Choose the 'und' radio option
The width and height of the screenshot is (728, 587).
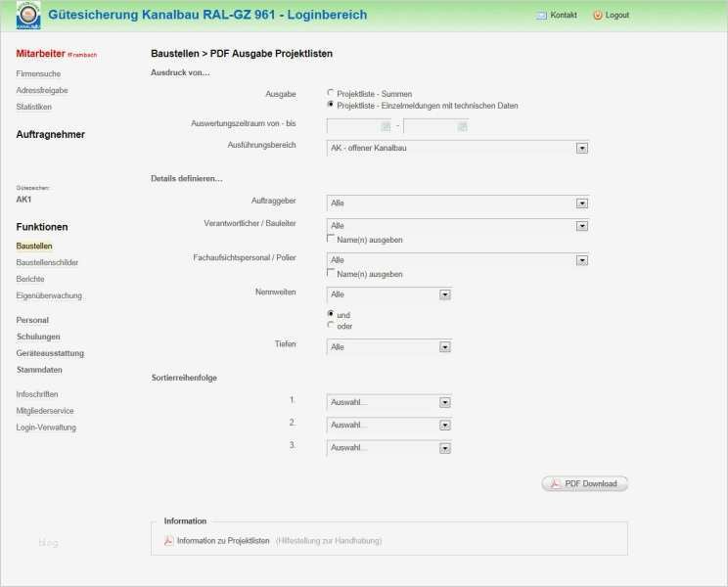(331, 314)
